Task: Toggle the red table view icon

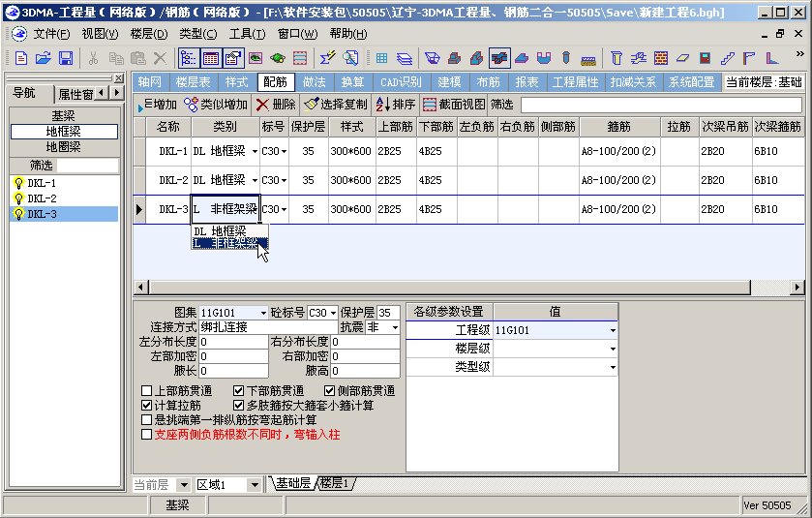Action: click(211, 58)
